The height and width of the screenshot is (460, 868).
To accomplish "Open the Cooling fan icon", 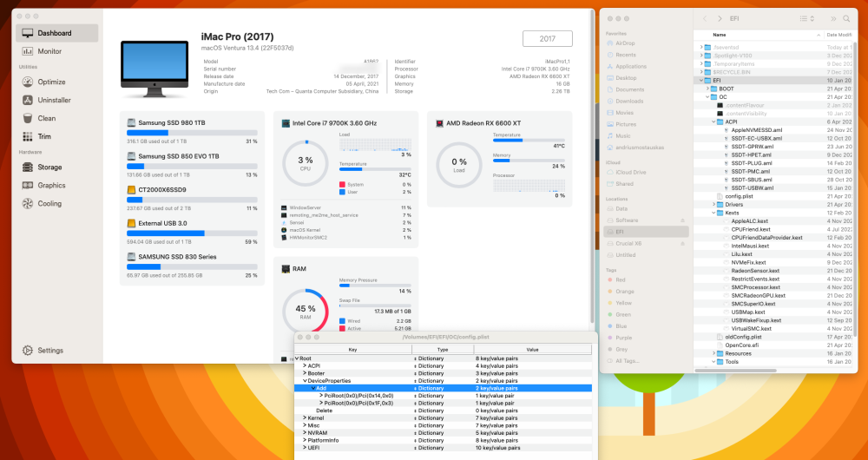I will click(x=28, y=204).
